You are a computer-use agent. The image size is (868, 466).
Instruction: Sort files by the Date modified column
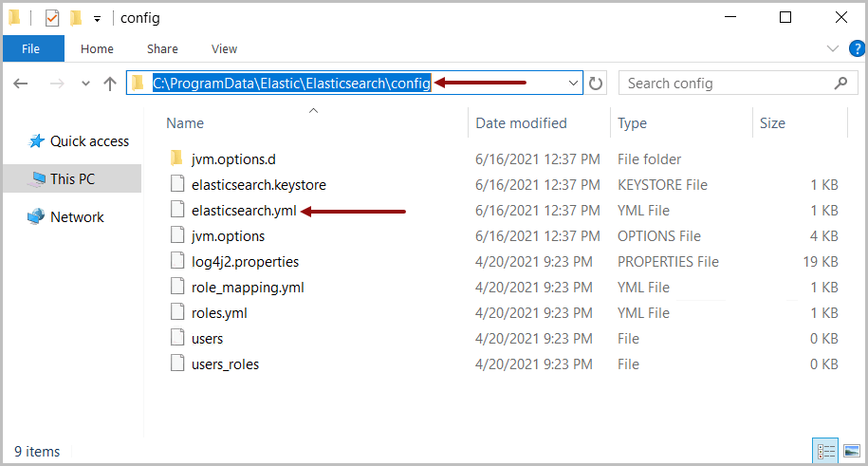pyautogui.click(x=521, y=123)
